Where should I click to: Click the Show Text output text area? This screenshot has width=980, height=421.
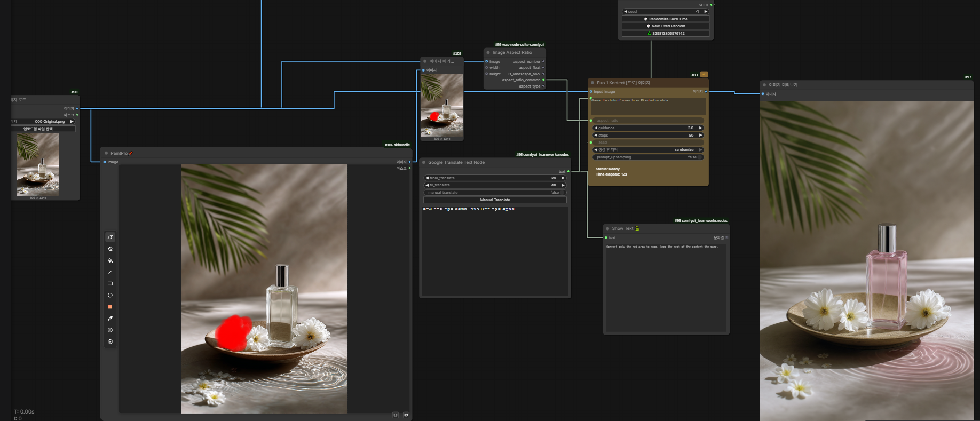[x=666, y=288]
